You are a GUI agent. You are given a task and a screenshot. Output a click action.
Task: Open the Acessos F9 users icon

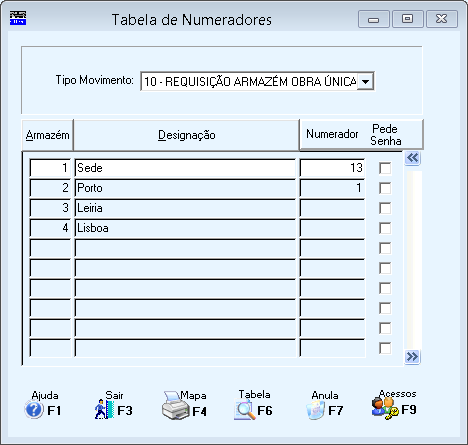385,407
